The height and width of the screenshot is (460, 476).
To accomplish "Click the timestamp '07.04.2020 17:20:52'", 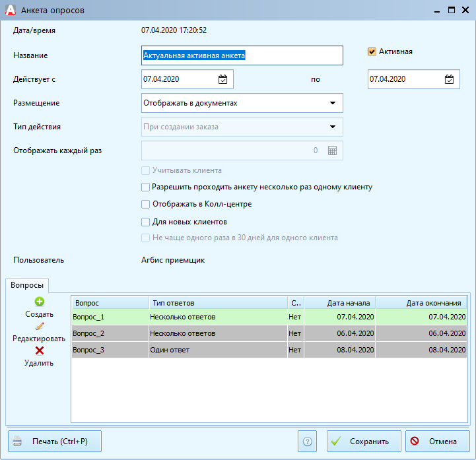I will tap(174, 30).
